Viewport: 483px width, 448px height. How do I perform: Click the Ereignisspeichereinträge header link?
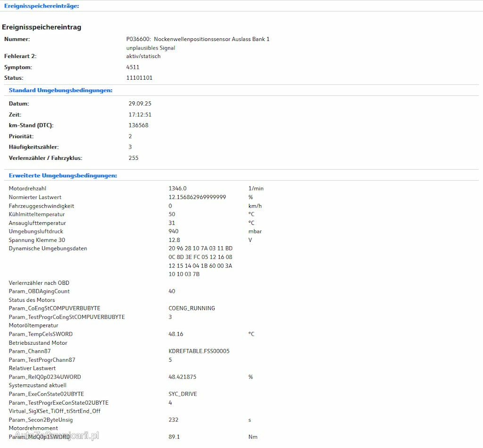42,6
